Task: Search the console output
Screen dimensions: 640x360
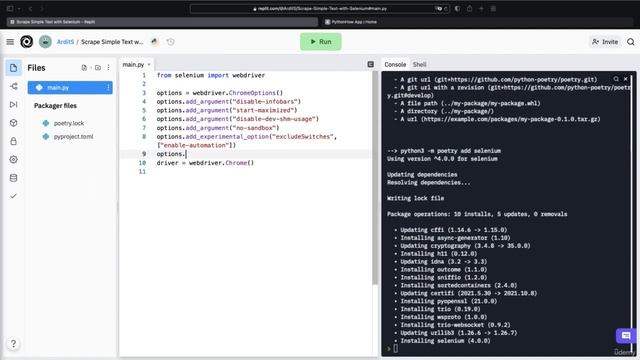Action: click(616, 79)
